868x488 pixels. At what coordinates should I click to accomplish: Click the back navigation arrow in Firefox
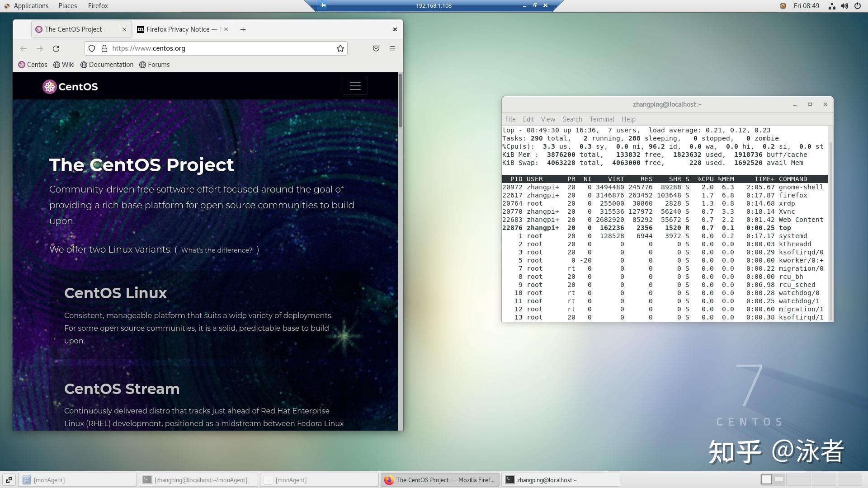pos(23,48)
